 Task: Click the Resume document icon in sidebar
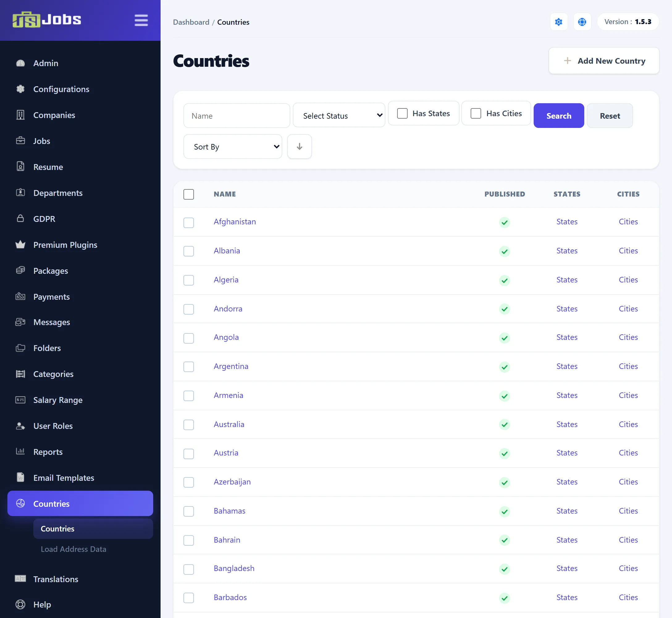[x=20, y=167]
